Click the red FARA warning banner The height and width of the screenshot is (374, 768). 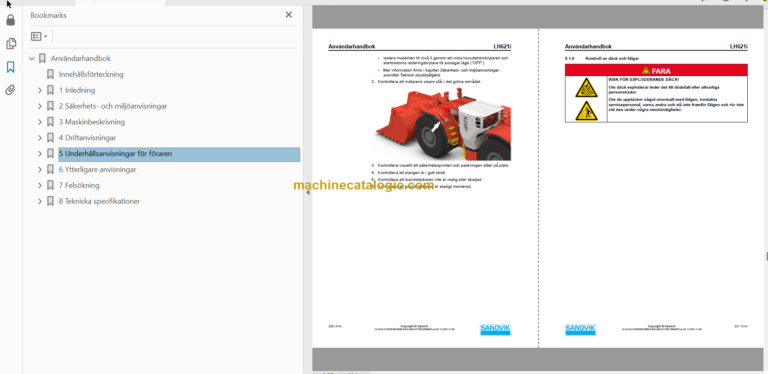pyautogui.click(x=656, y=70)
